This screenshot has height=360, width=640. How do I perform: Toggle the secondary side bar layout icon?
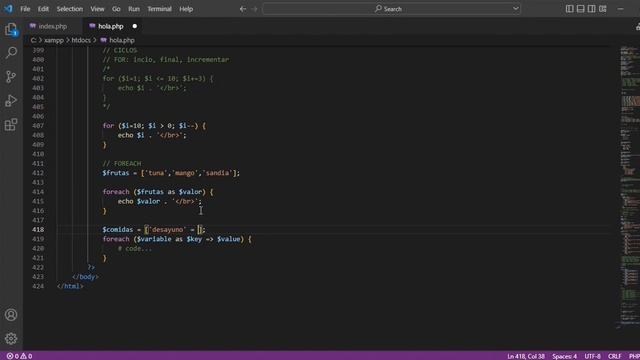591,9
